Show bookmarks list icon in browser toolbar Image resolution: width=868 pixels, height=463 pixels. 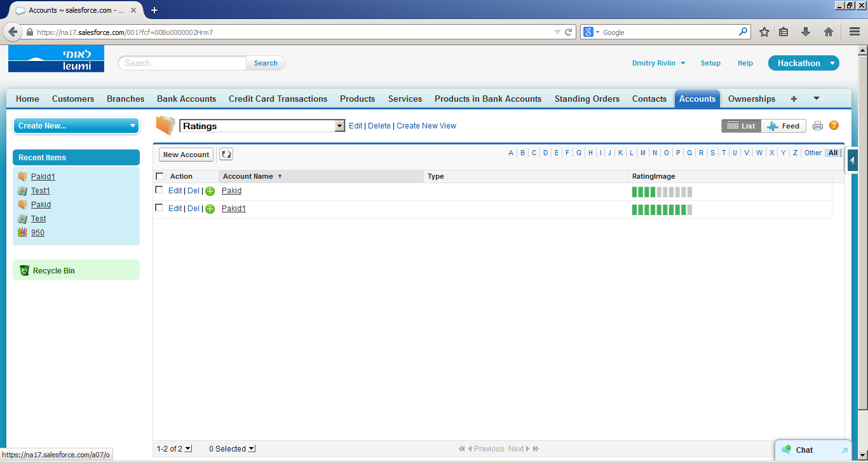point(783,32)
